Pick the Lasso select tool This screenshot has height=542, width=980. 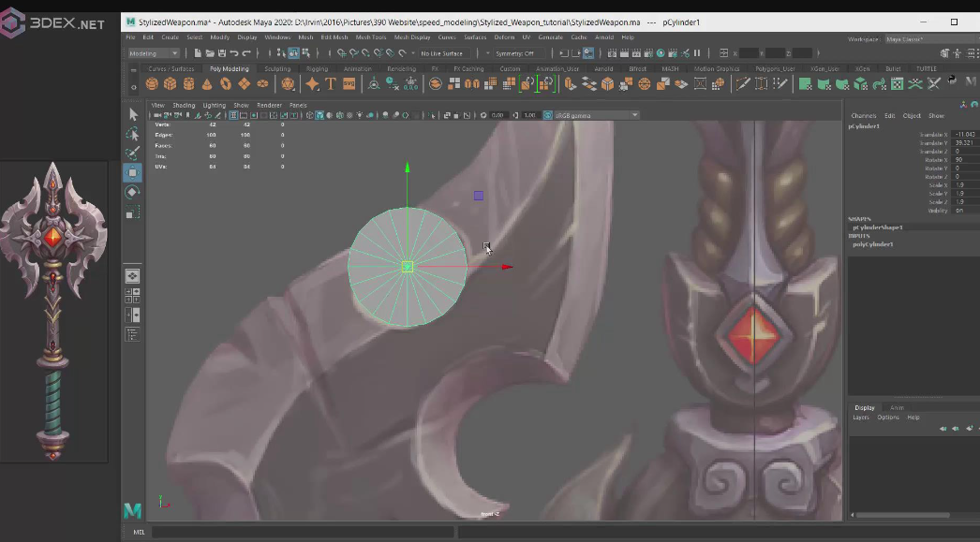click(x=132, y=134)
